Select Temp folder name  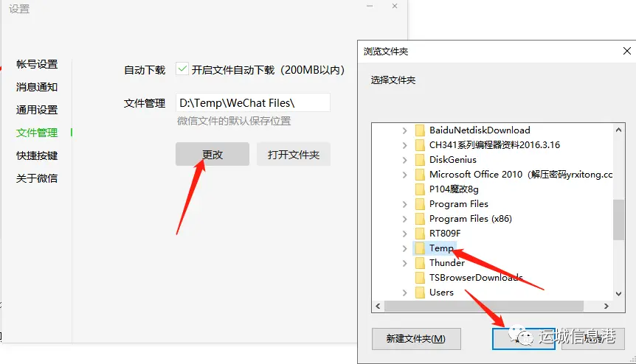point(441,248)
